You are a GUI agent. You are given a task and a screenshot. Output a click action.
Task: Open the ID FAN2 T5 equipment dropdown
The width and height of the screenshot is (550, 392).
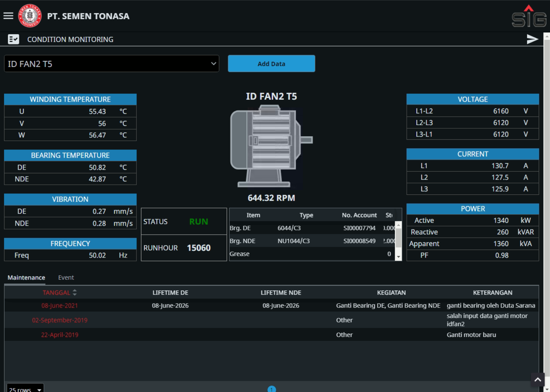point(112,64)
